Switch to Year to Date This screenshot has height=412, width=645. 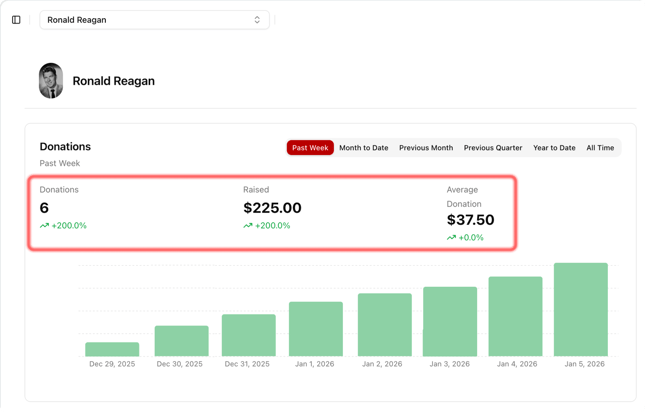pos(554,148)
